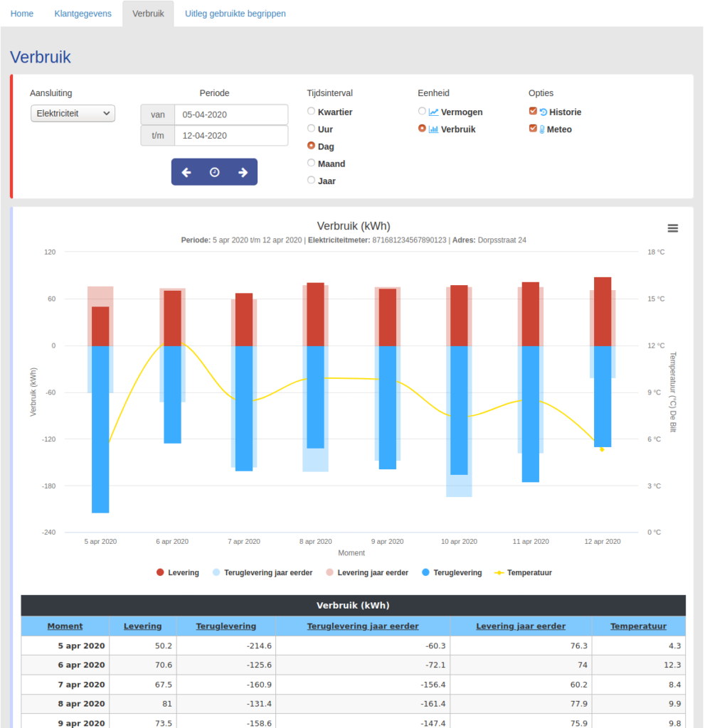Select the Kwartier time interval
The height and width of the screenshot is (728, 705).
(x=311, y=112)
